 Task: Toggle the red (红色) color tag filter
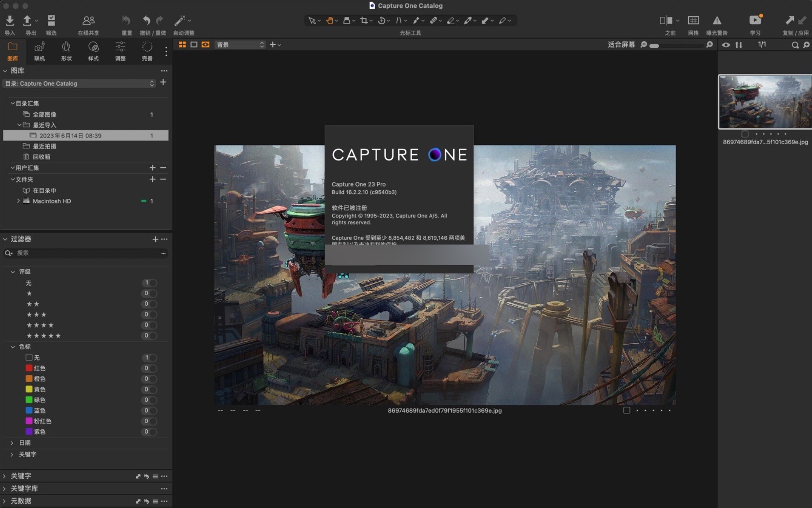coord(149,368)
